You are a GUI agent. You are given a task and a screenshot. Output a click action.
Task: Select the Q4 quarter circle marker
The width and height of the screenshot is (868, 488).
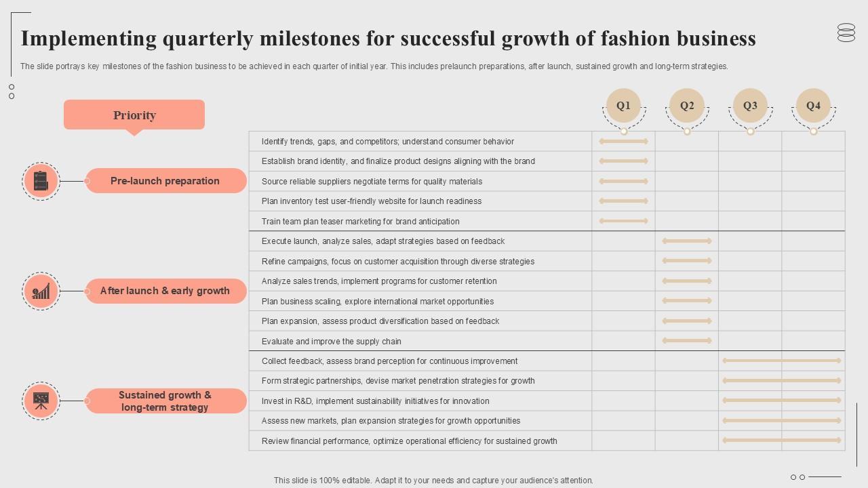[813, 106]
